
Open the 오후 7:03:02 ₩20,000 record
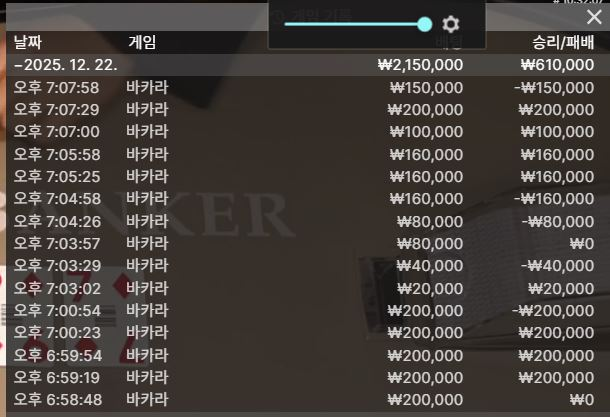304,288
